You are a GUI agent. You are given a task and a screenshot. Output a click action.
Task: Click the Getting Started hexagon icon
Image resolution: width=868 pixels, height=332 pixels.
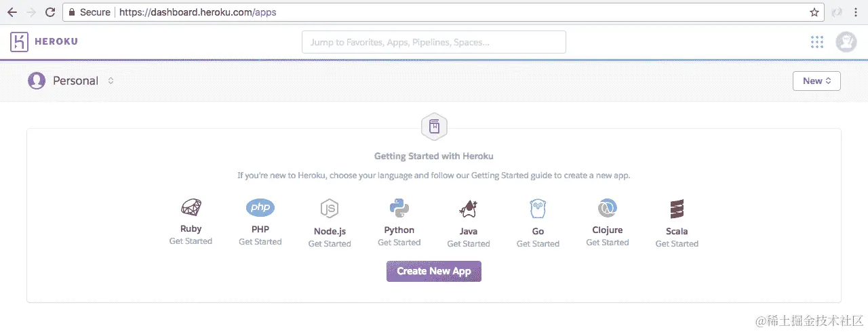434,126
